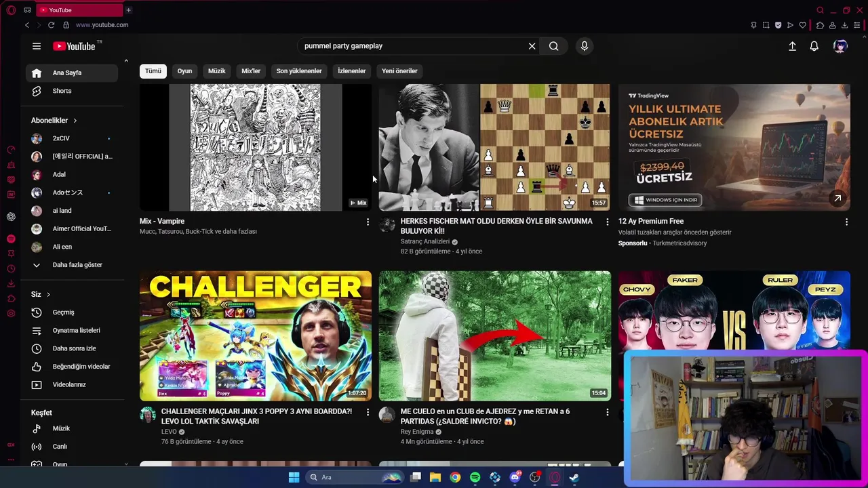The image size is (868, 488).
Task: Open Daha sonra izle list
Action: click(x=71, y=348)
